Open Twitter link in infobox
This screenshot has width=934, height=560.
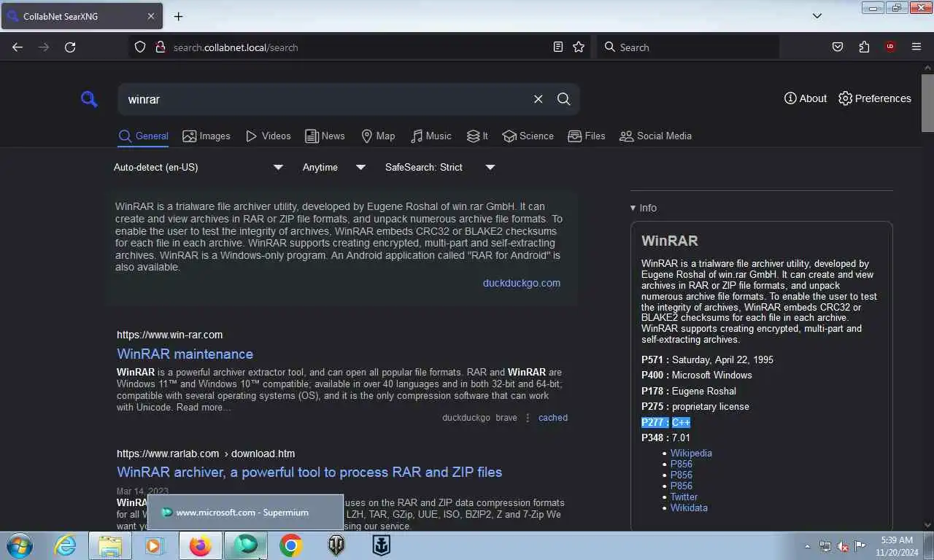pyautogui.click(x=684, y=497)
